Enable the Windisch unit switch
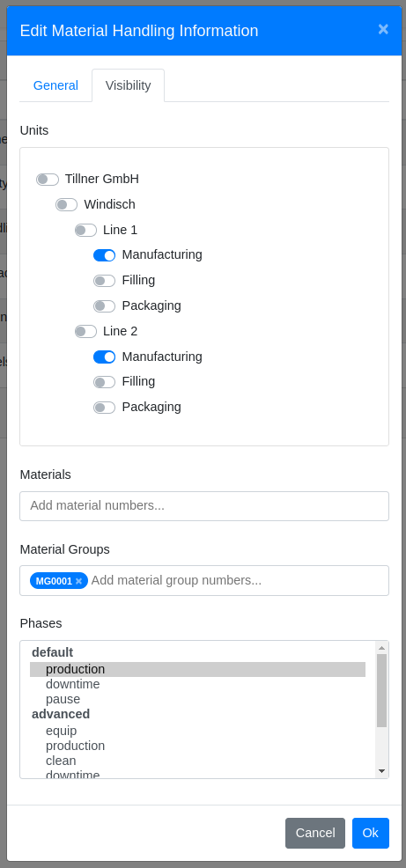Viewport: 406px width, 868px height. coord(66,205)
